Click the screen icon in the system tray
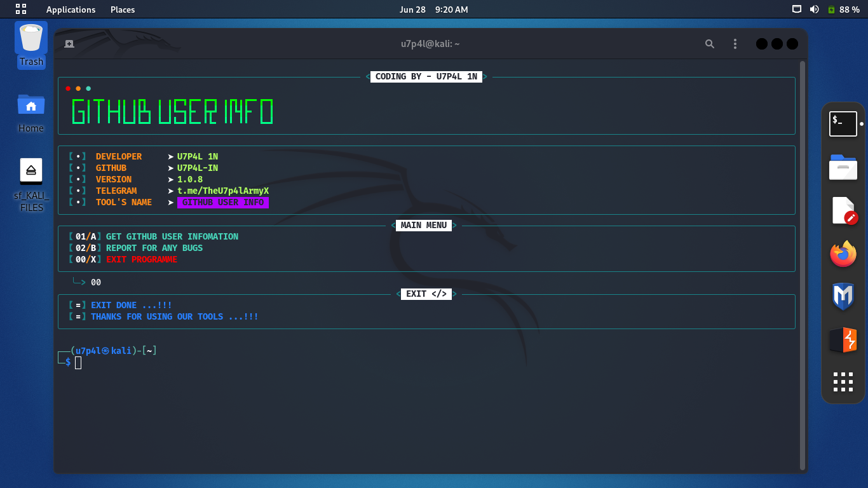Viewport: 868px width, 488px height. pos(797,10)
